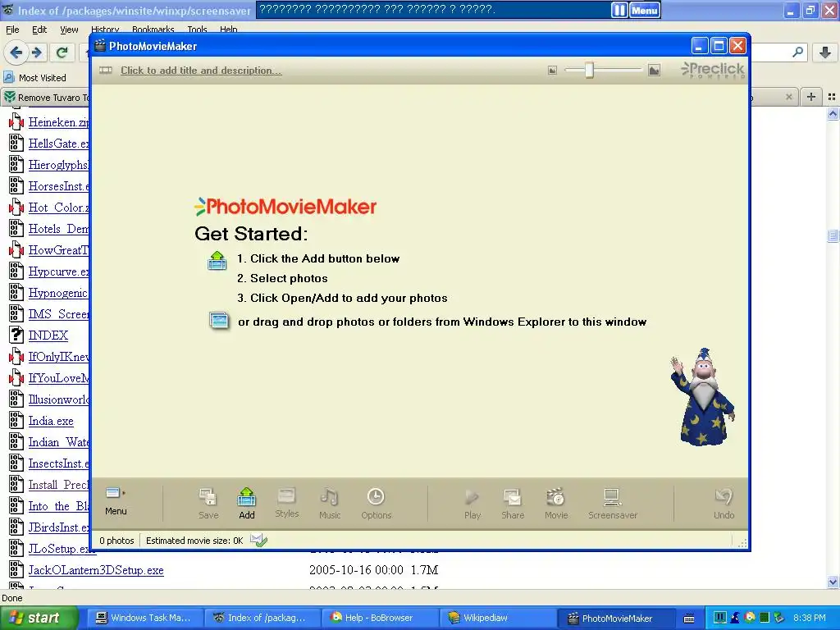Click the browser Back arrow button
This screenshot has height=630, width=840.
(16, 52)
